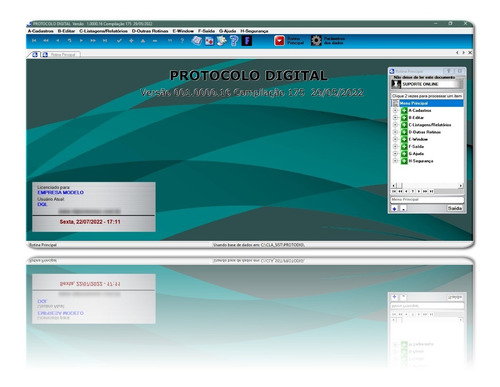
Task: Click the checkmark confirm toolbar icon
Action: tap(119, 41)
